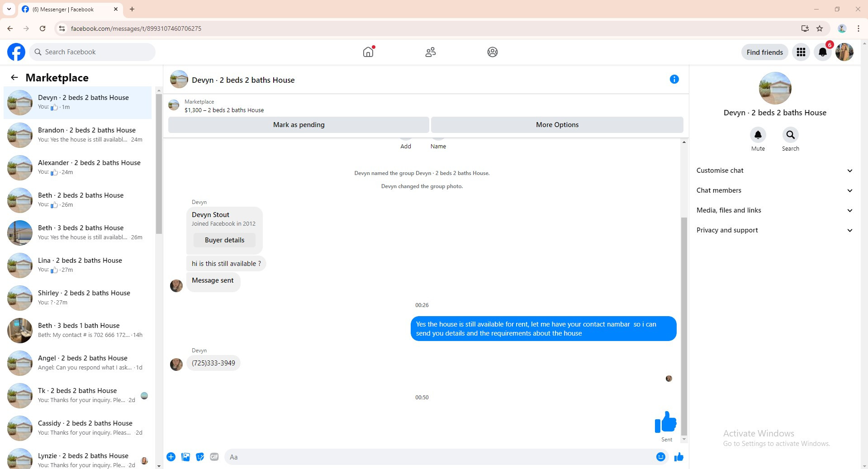Image resolution: width=868 pixels, height=469 pixels.
Task: Open the Tk 2 beds 2 baths conversation
Action: pos(78,396)
